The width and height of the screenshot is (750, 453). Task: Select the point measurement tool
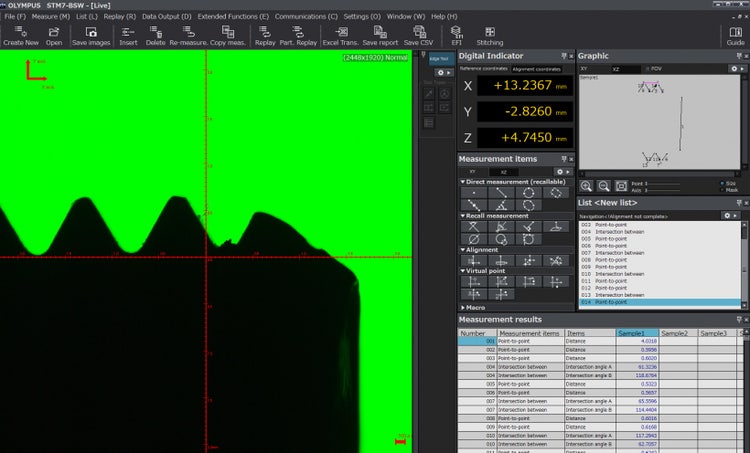pos(473,192)
